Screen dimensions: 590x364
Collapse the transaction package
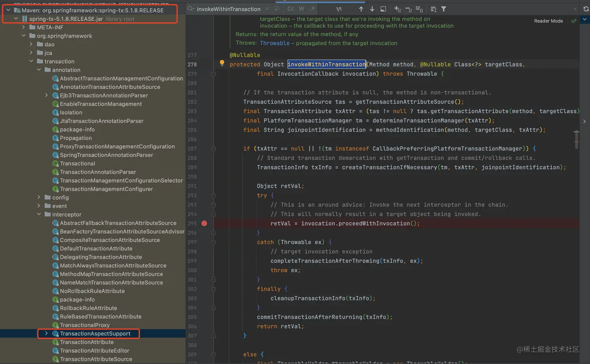[31, 61]
